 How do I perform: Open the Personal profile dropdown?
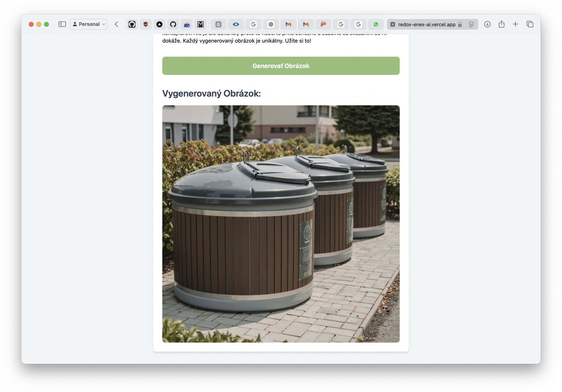[88, 24]
